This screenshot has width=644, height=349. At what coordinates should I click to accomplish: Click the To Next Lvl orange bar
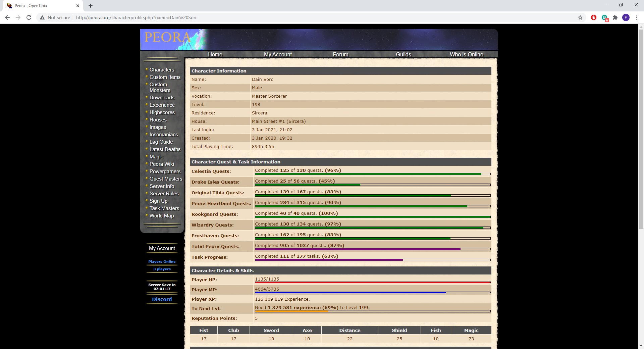373,311
